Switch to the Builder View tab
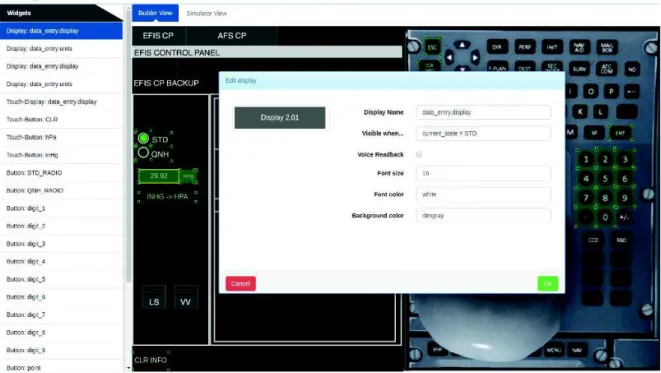The height and width of the screenshot is (373, 661). tap(155, 13)
